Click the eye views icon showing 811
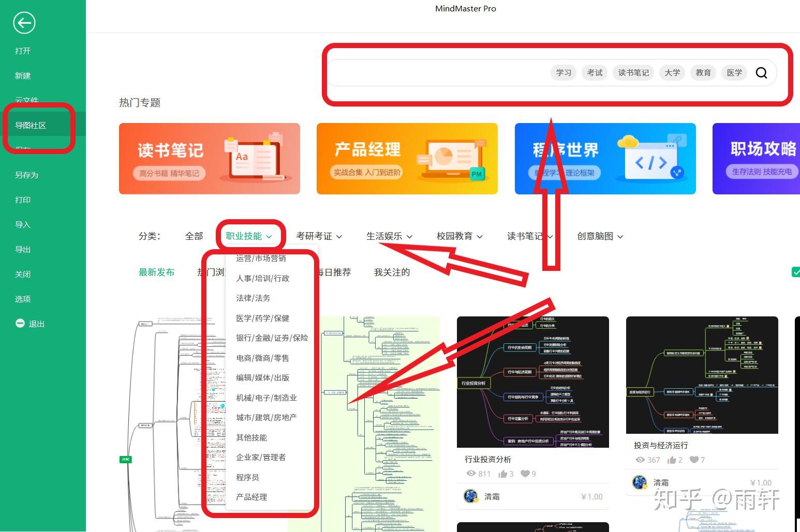Image resolution: width=800 pixels, height=532 pixels. [471, 474]
